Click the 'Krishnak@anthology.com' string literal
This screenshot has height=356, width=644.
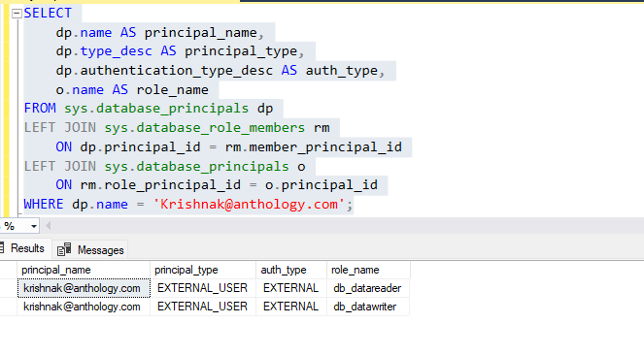249,205
